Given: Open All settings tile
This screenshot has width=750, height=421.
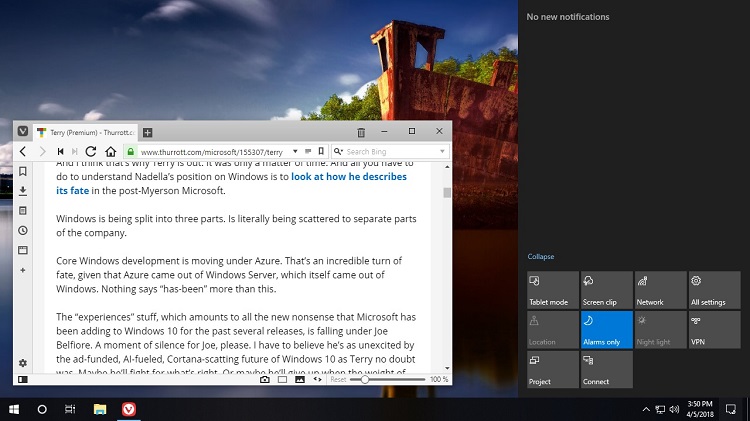Looking at the screenshot, I should click(714, 289).
